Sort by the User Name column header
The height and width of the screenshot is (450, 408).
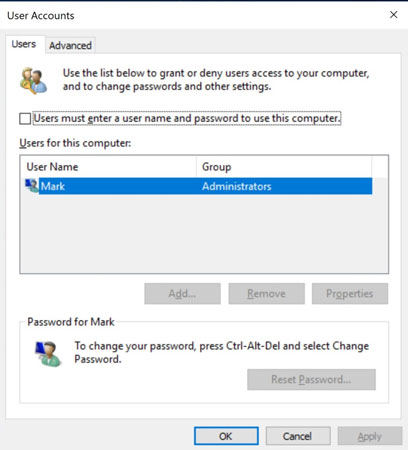108,167
